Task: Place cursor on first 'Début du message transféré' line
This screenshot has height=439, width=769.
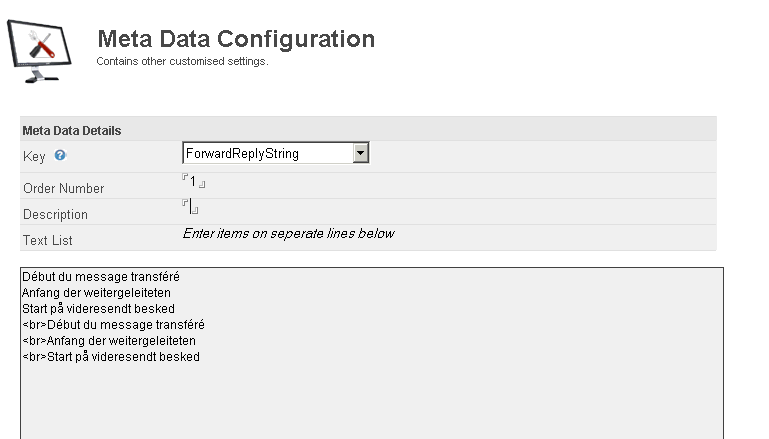Action: [x=101, y=277]
